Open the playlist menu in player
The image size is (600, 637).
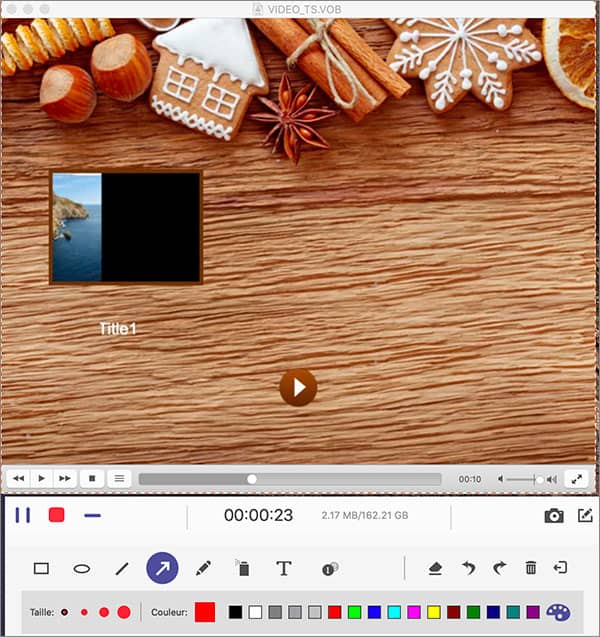(x=119, y=479)
